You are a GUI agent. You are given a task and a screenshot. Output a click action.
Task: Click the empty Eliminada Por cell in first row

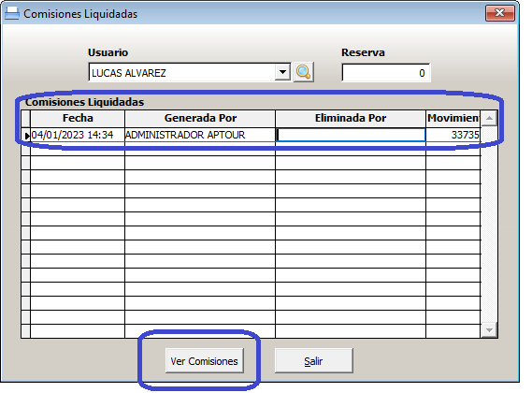pyautogui.click(x=351, y=135)
